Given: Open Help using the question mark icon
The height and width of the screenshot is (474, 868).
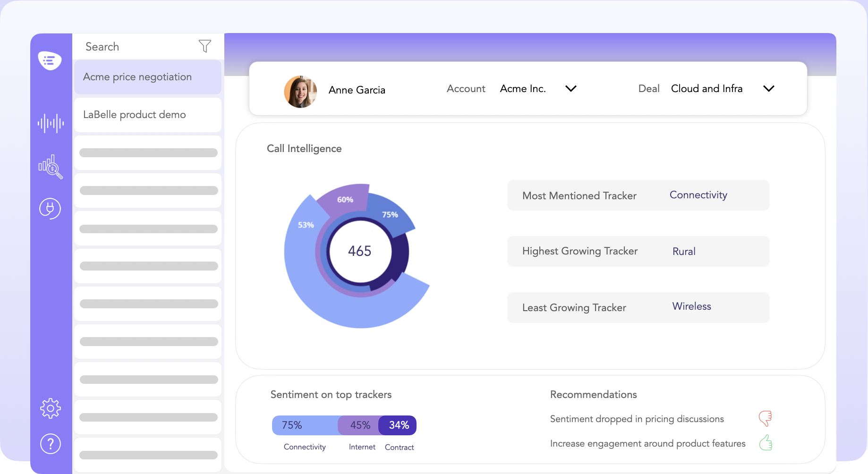Looking at the screenshot, I should 50,444.
